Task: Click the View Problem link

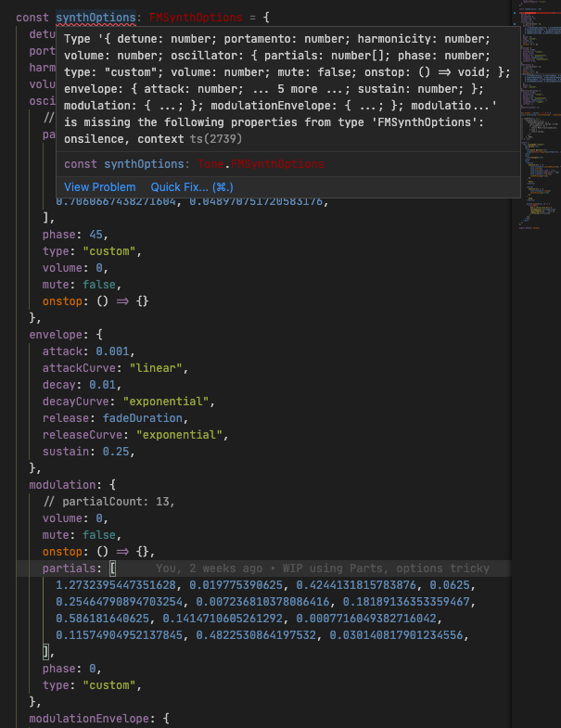Action: 100,187
